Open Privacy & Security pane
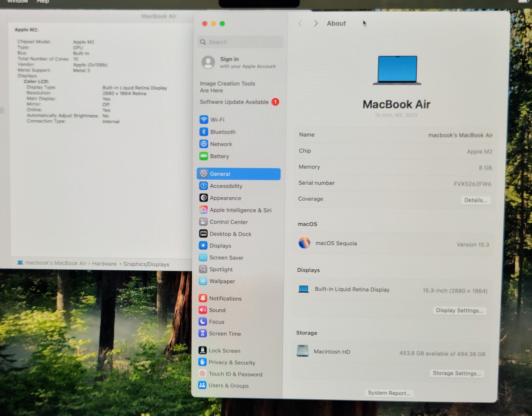The image size is (532, 416). 232,362
